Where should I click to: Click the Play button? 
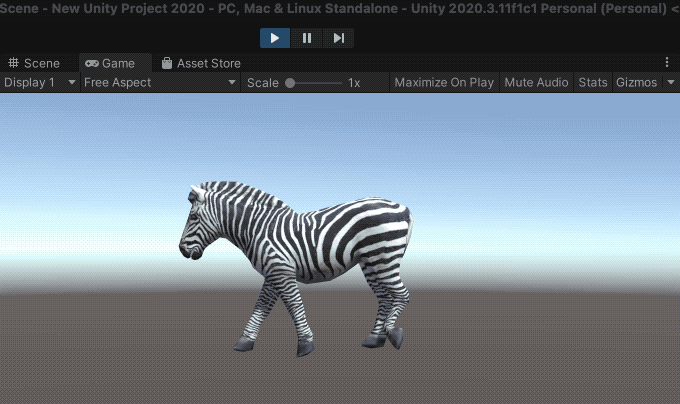coord(275,38)
